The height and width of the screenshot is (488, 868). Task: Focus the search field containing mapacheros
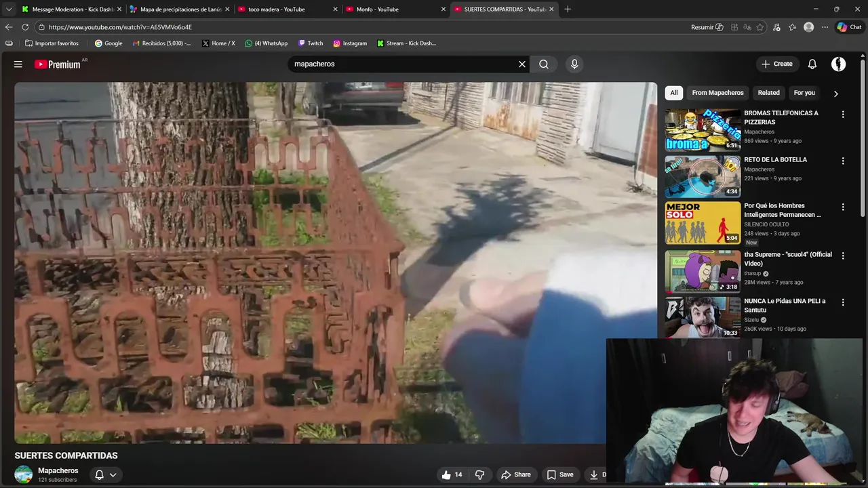click(403, 64)
